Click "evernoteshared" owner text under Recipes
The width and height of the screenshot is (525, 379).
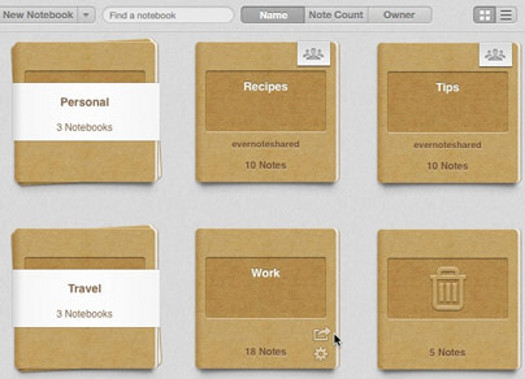pos(266,144)
